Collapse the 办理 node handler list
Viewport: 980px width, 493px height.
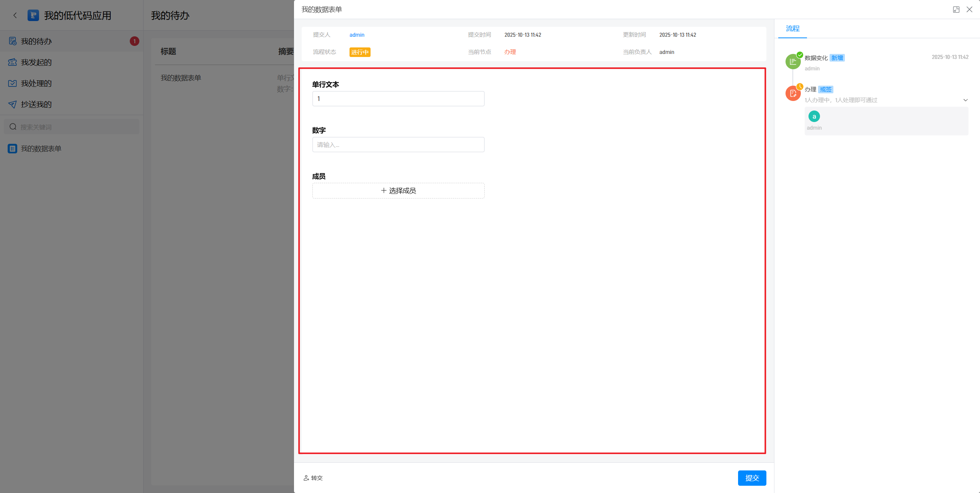(x=965, y=100)
